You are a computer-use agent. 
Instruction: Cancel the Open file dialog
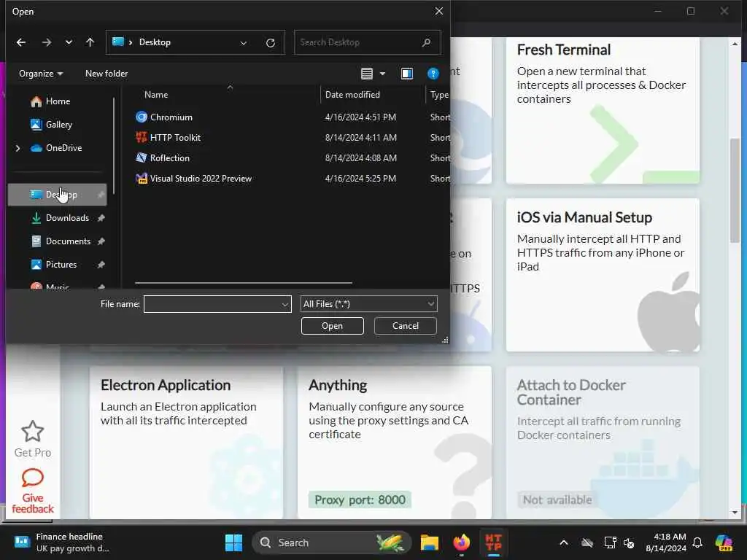click(406, 326)
